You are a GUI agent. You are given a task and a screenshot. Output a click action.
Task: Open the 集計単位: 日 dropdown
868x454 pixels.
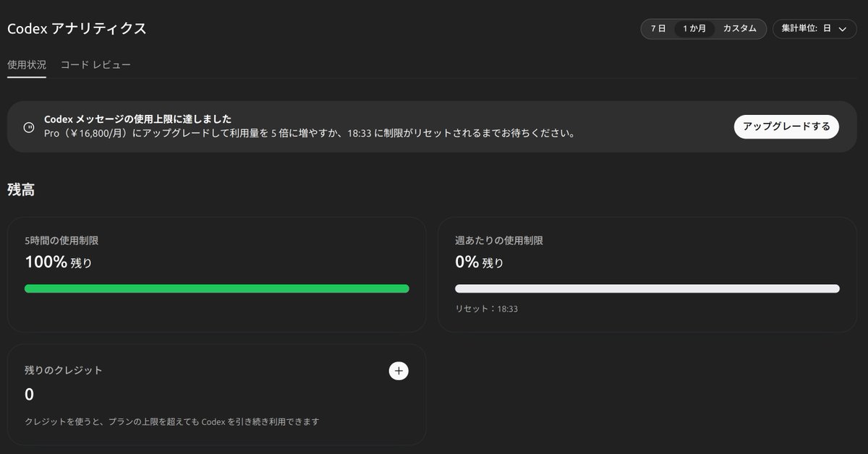tap(814, 29)
